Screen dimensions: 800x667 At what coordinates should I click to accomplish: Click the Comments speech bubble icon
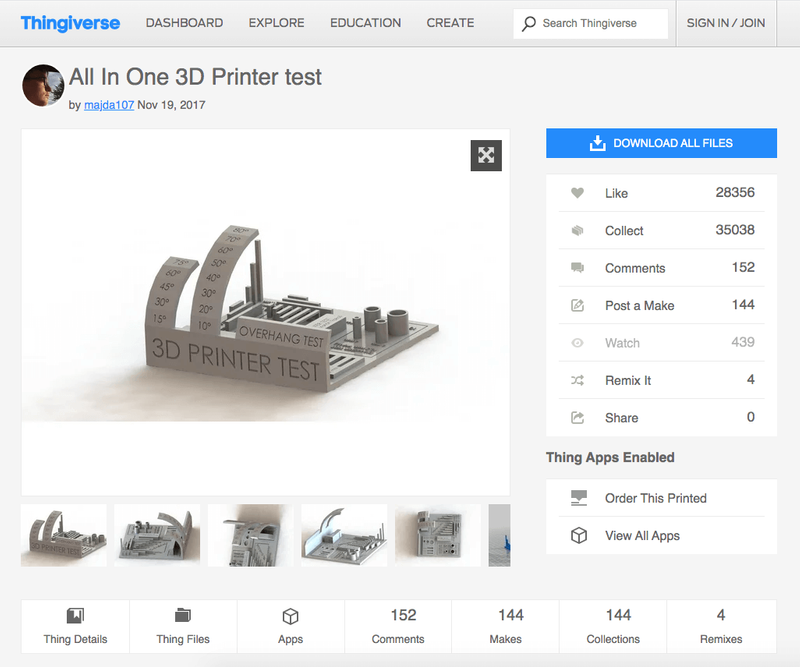click(577, 268)
